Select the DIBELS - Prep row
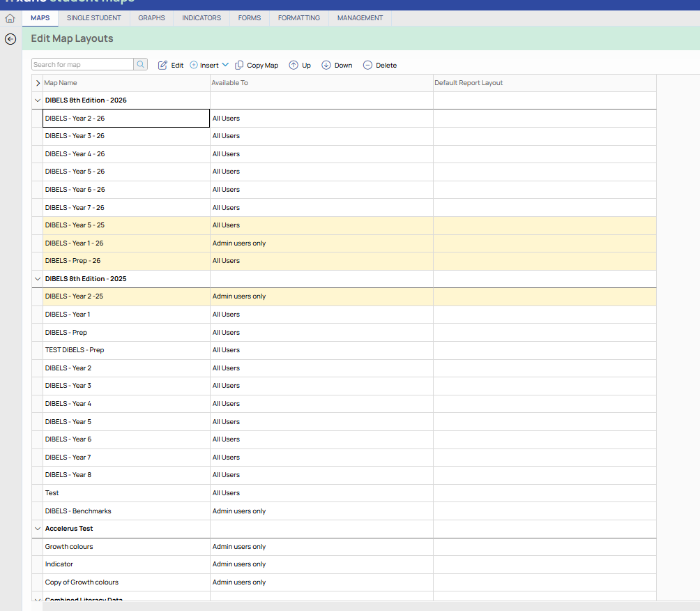Screen dimensions: 700x611 click(x=344, y=332)
